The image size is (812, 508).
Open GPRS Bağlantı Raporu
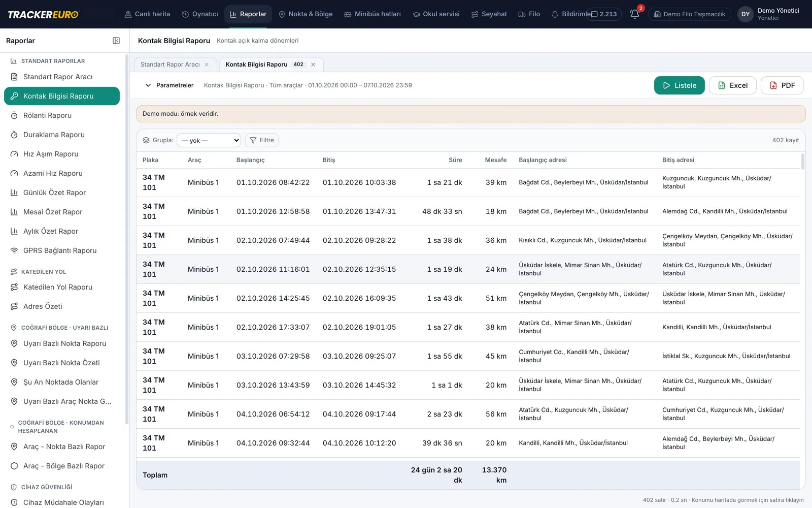[x=62, y=250]
